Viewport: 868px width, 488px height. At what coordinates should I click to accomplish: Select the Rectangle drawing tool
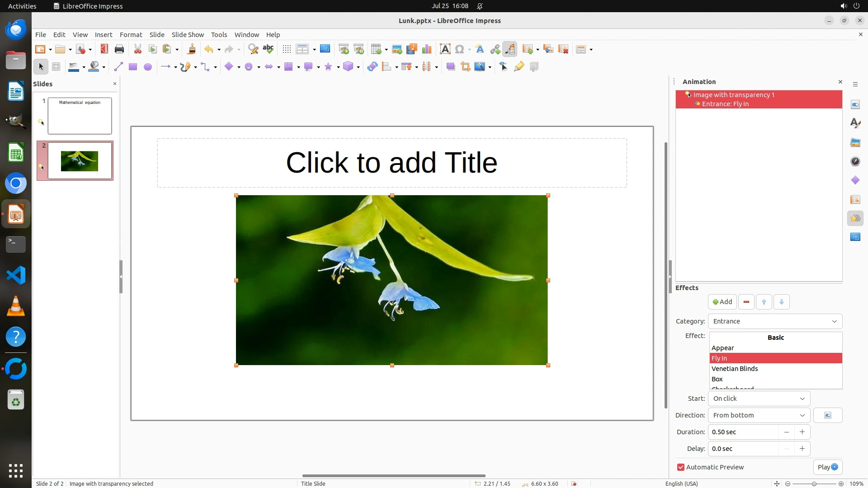(x=132, y=67)
